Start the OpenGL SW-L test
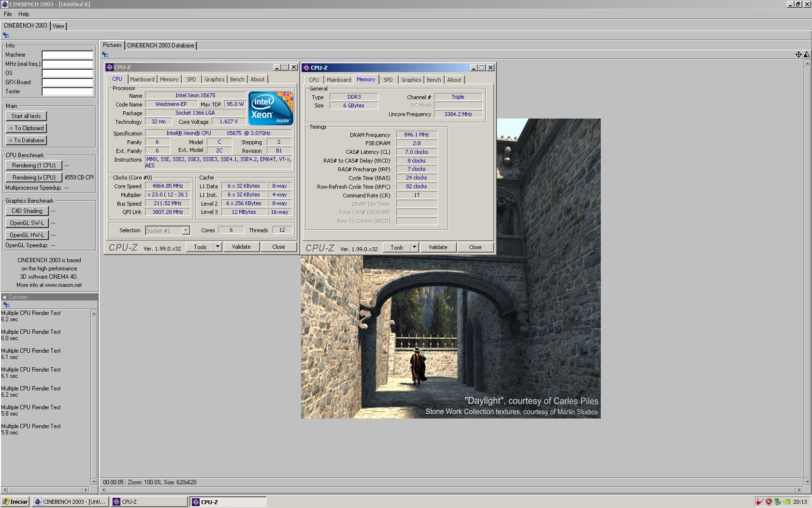 [27, 223]
